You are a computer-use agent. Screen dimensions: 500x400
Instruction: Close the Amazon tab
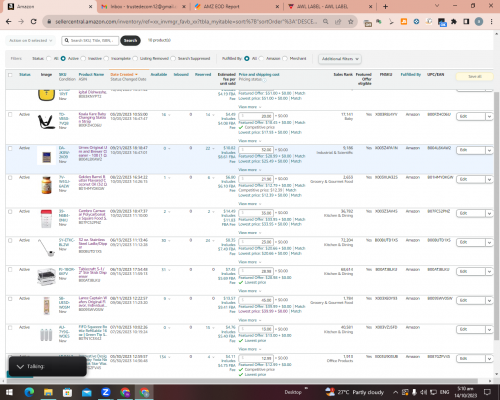[90, 6]
